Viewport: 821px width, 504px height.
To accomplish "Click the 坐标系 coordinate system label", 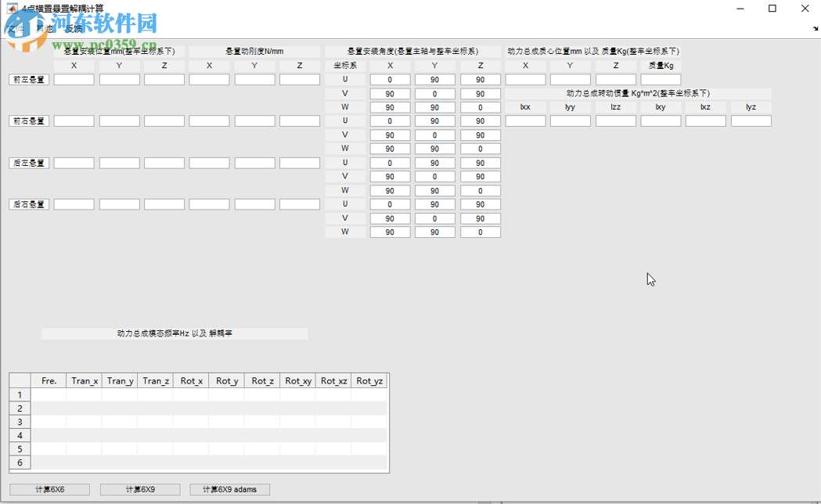I will 345,66.
